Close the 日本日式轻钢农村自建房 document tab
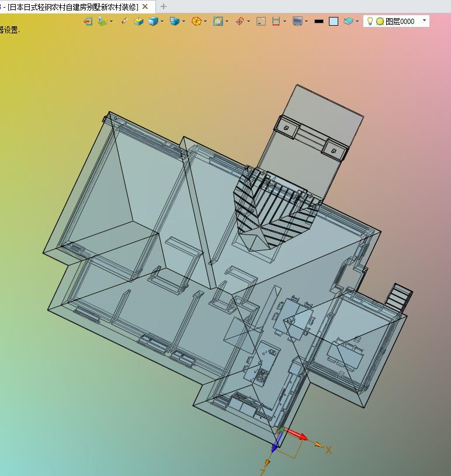451x476 pixels. click(x=145, y=6)
